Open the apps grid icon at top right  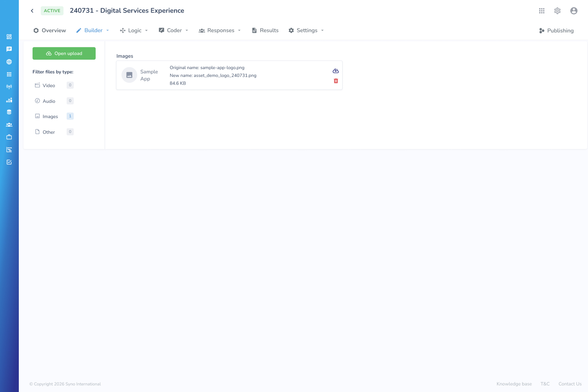click(542, 11)
